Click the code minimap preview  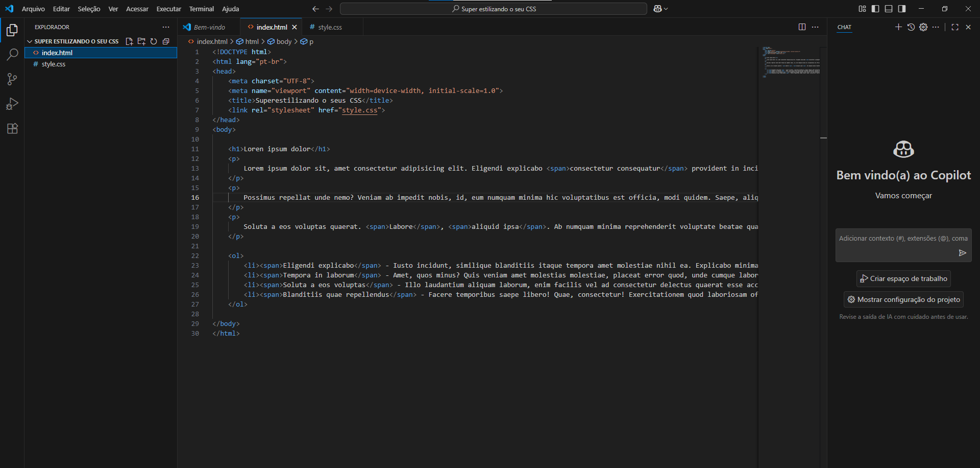click(x=791, y=62)
